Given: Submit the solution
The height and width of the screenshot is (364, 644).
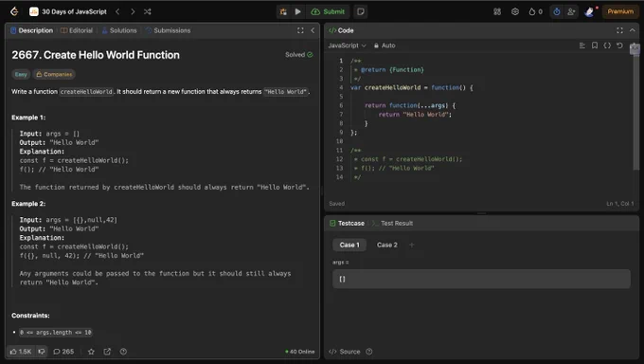Looking at the screenshot, I should pyautogui.click(x=328, y=11).
